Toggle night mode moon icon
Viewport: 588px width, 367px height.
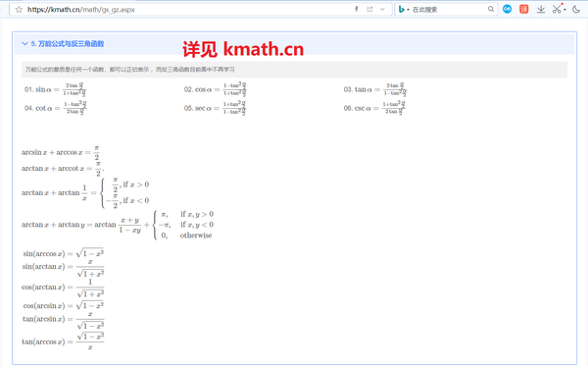click(x=576, y=10)
